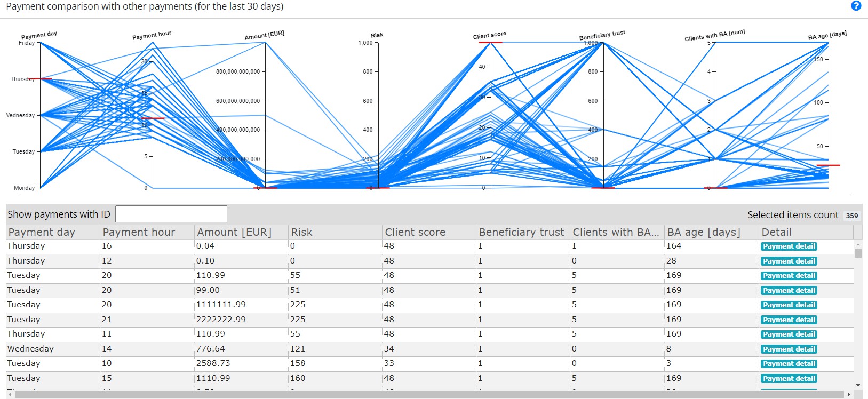Image resolution: width=868 pixels, height=399 pixels.
Task: Open Payment detail for amount 2588.73 row
Action: [789, 364]
